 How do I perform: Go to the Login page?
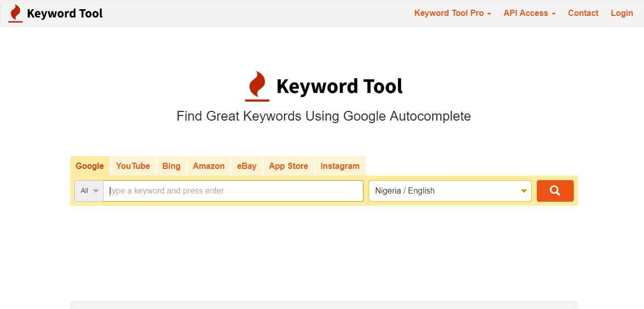click(x=622, y=13)
